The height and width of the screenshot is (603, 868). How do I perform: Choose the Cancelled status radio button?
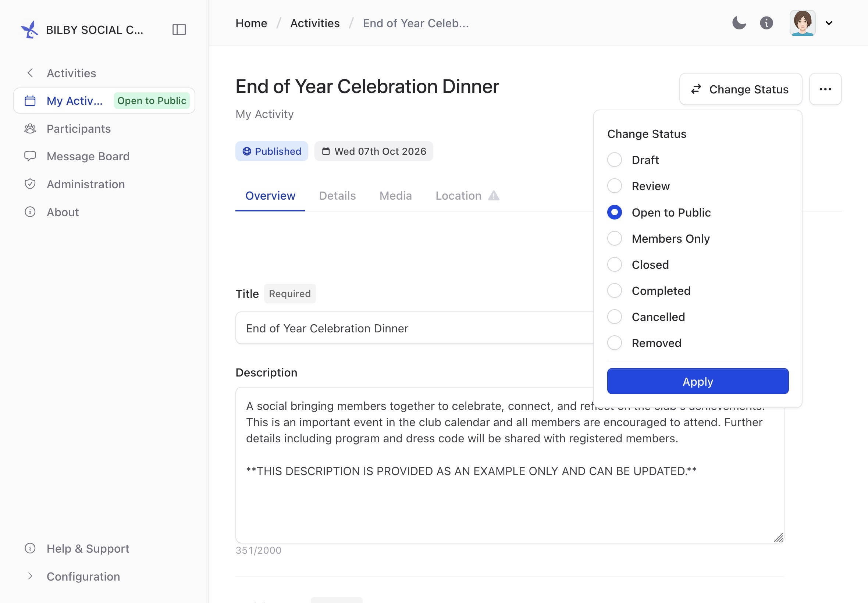point(615,317)
